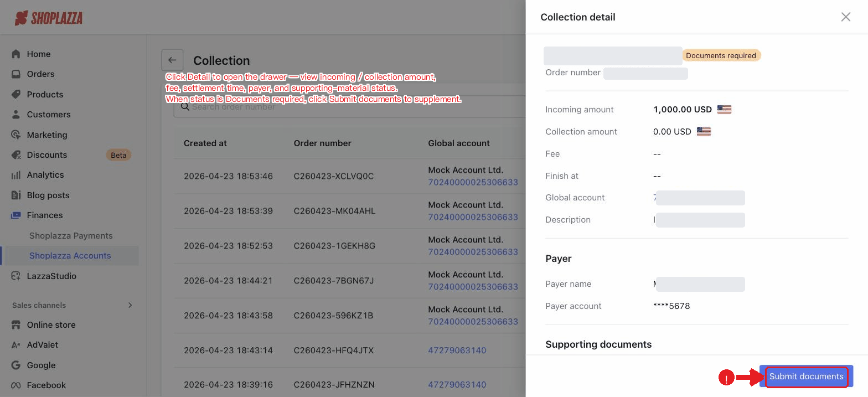Click timestamp 2026-04-23 18:39:16
Viewport: 868px width, 397px height.
pyautogui.click(x=228, y=385)
